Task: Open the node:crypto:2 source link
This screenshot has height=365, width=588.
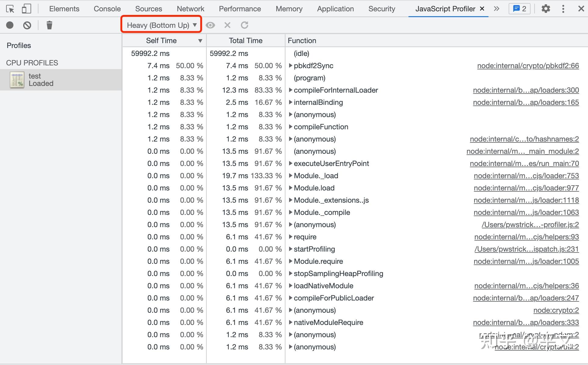Action: (556, 310)
